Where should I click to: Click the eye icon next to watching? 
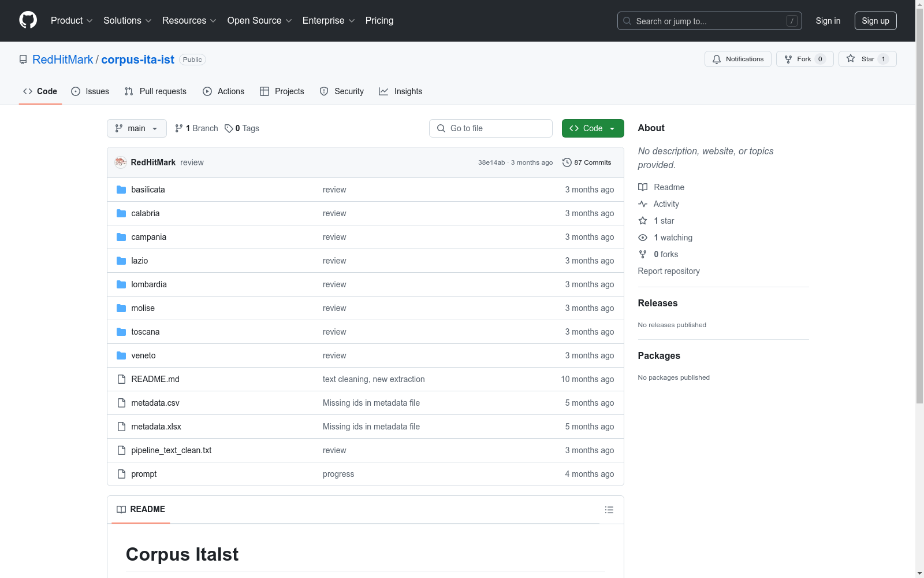643,238
